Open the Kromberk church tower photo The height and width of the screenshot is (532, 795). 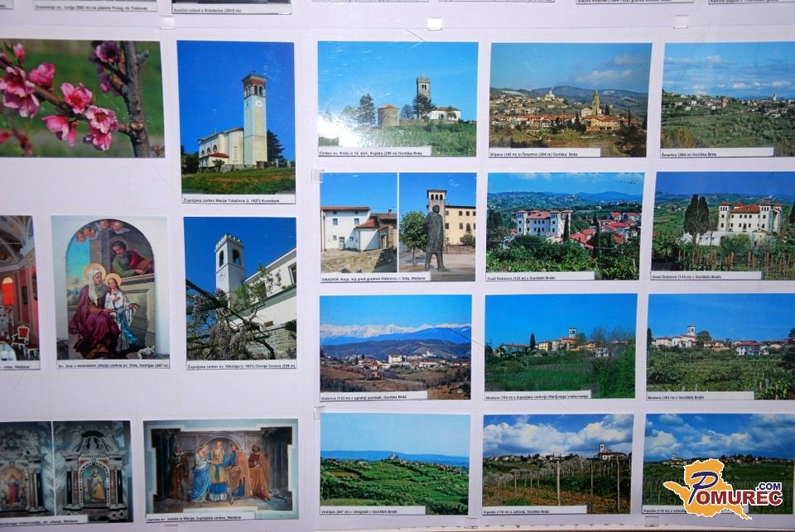point(236,116)
